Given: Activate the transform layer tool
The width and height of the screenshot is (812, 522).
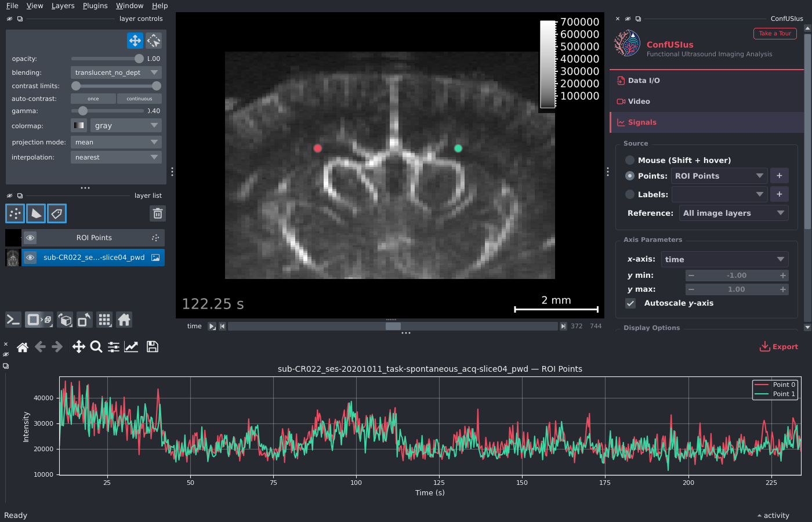Looking at the screenshot, I should [154, 41].
